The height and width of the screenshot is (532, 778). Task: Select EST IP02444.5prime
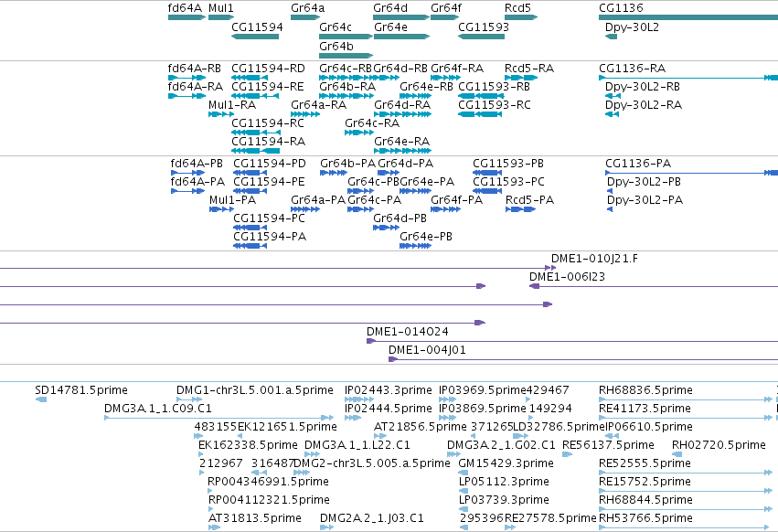click(353, 418)
